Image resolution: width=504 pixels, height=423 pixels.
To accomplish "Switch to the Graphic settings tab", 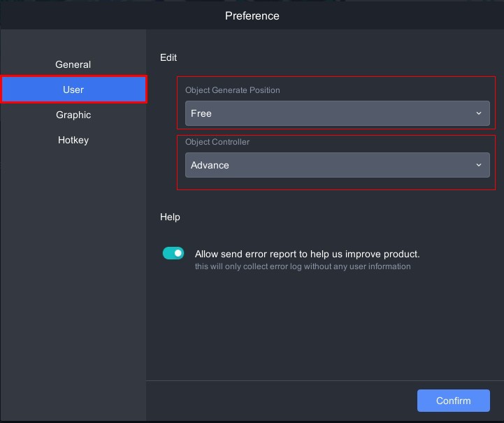I will (73, 115).
